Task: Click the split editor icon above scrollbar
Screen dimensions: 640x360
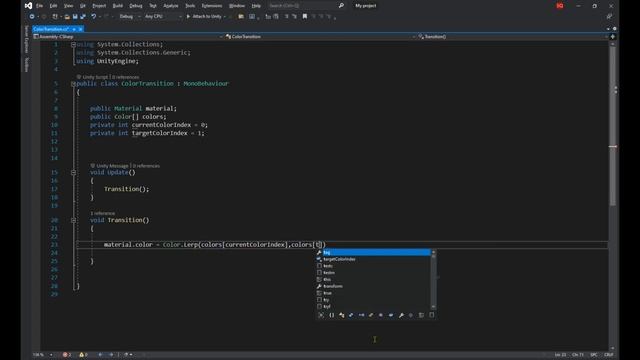Action: [x=613, y=37]
